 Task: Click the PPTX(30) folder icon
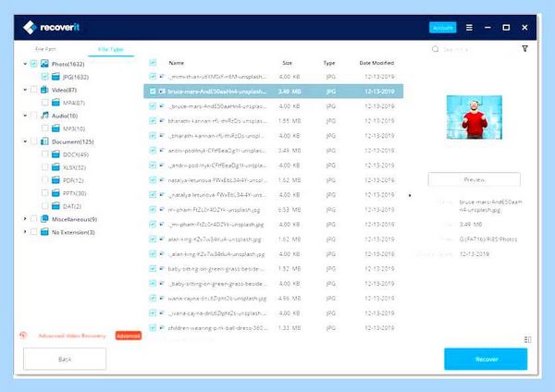coord(55,193)
